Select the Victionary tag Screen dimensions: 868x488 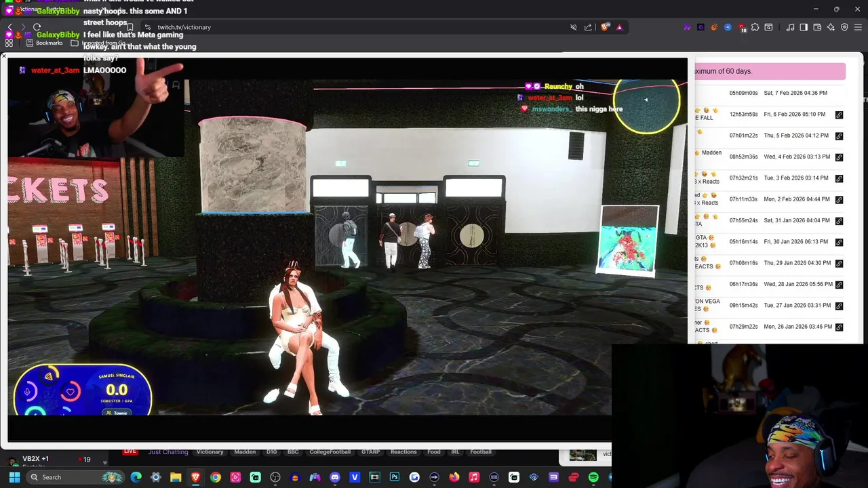click(x=210, y=452)
